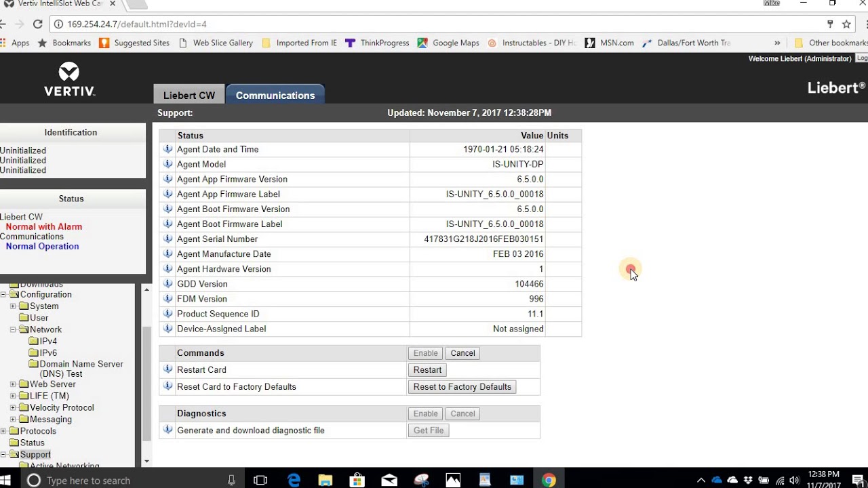Open the ThinkProgress bookmark
This screenshot has height=488, width=868.
pyautogui.click(x=377, y=43)
